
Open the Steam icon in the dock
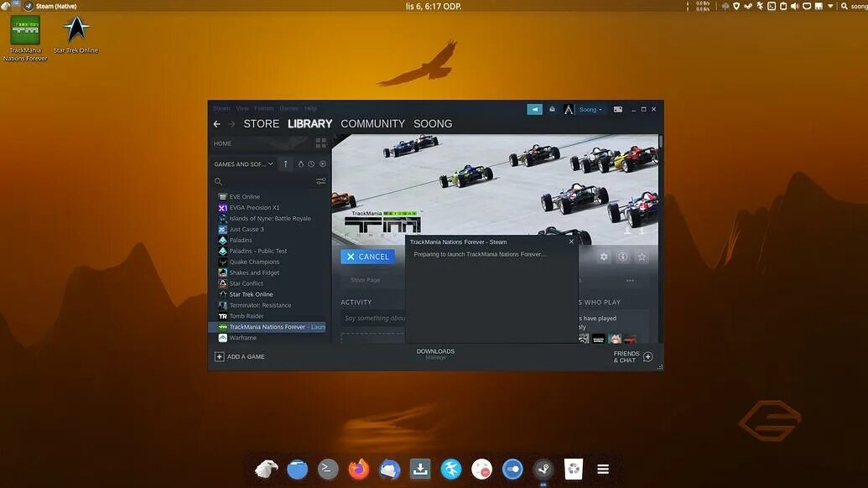point(543,470)
